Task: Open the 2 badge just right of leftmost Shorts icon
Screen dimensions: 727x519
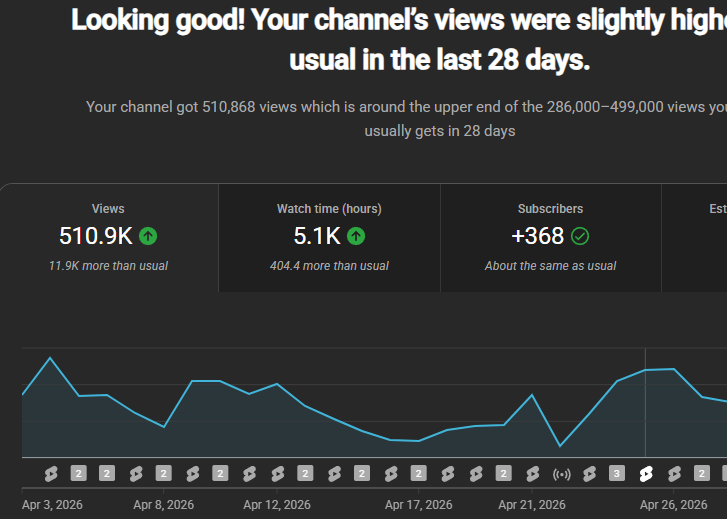Action: point(78,474)
